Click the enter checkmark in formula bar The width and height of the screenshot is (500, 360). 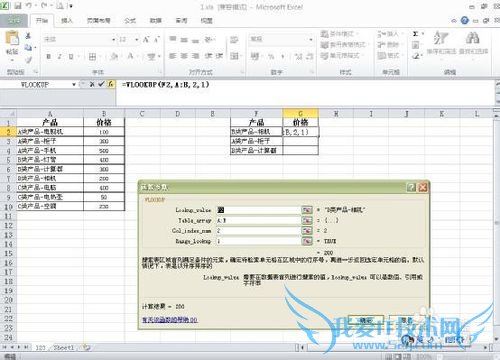101,85
